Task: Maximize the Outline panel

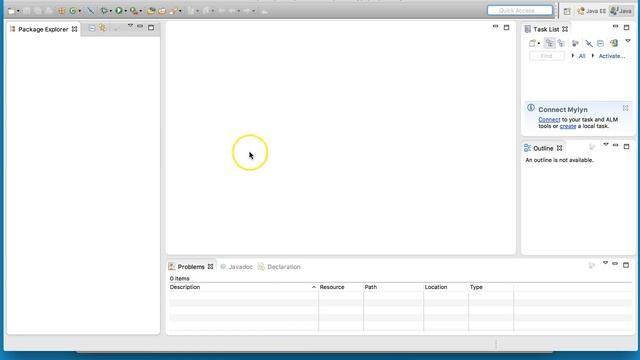Action: tap(627, 147)
